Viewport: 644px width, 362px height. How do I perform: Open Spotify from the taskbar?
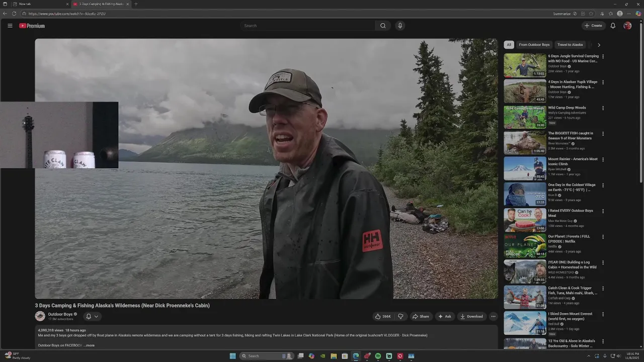tap(378, 356)
